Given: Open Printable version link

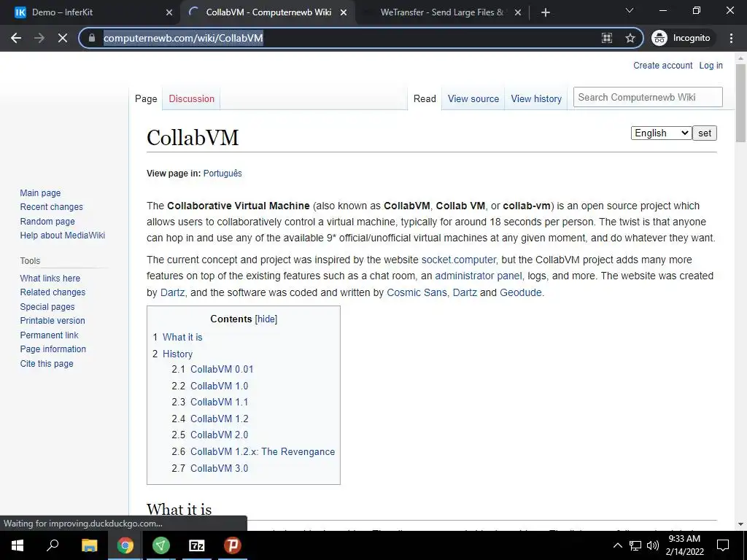Looking at the screenshot, I should point(53,321).
